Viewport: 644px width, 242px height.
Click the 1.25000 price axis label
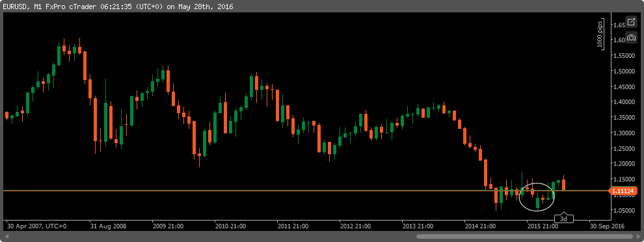click(x=624, y=148)
